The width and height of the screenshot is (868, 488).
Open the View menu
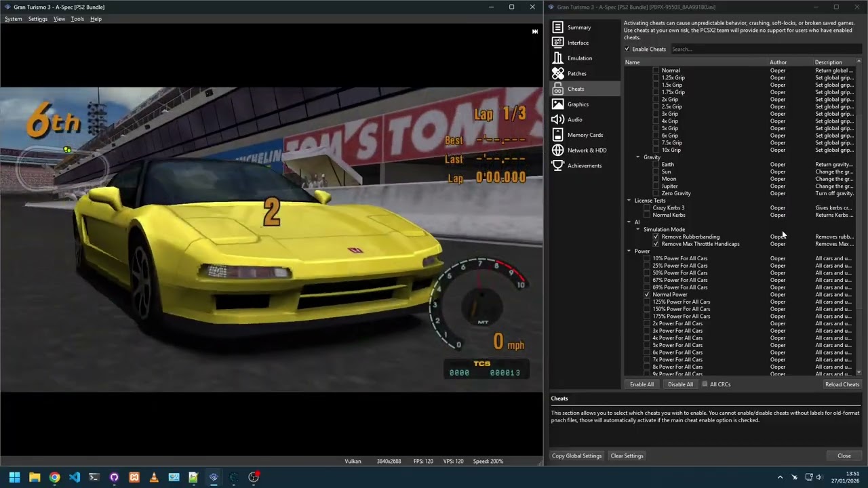click(x=60, y=19)
